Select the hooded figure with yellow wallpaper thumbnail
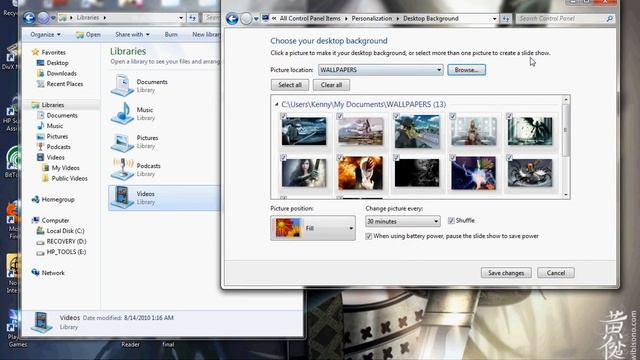The image size is (640, 360). click(x=417, y=131)
